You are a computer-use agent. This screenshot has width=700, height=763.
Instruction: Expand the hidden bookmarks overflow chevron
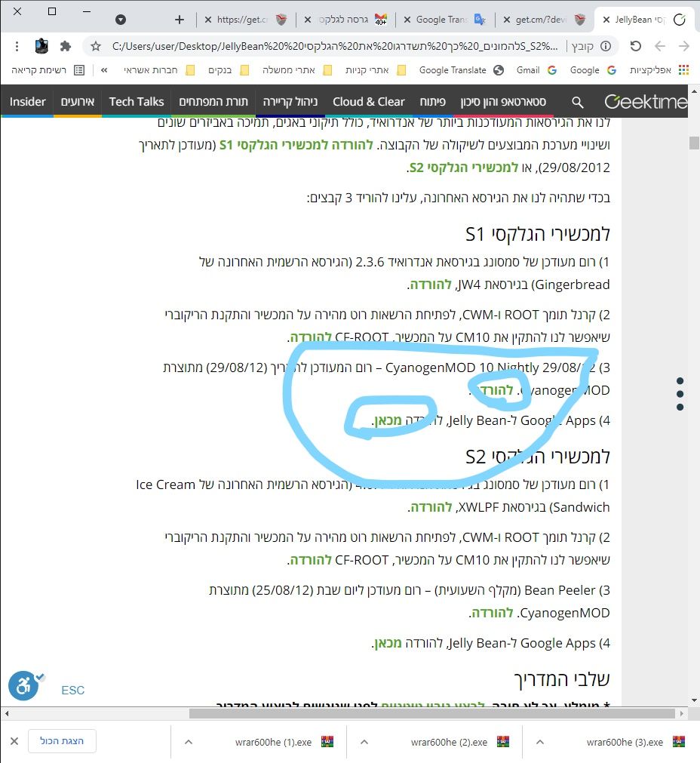point(104,70)
